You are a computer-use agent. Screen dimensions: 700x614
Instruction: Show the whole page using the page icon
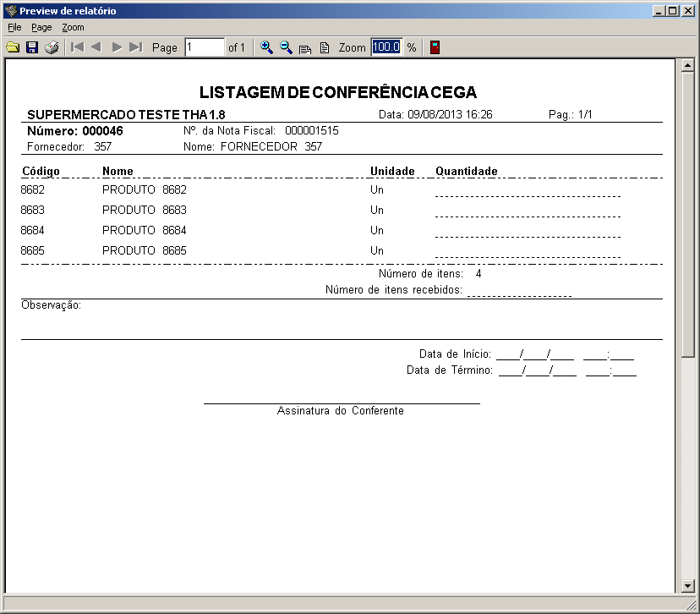(324, 48)
